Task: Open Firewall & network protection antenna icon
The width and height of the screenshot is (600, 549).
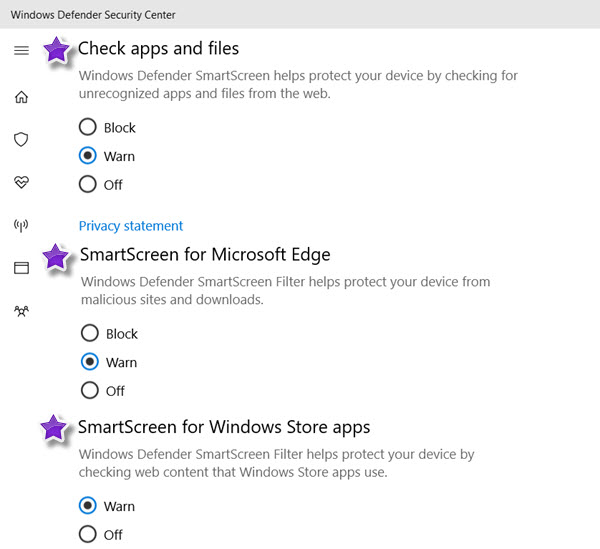Action: 21,225
